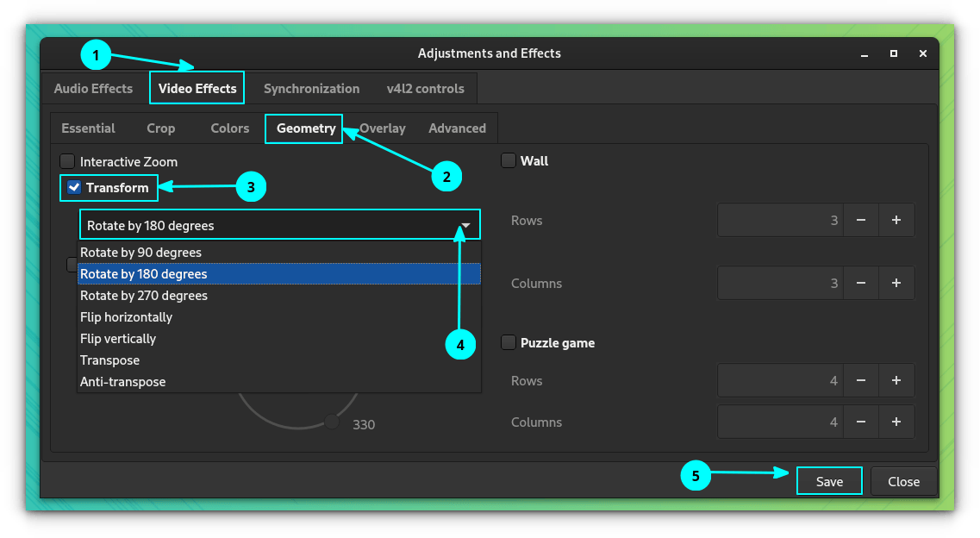Image resolution: width=980 pixels, height=538 pixels.
Task: Decrease Wall rows with minus button
Action: click(861, 221)
